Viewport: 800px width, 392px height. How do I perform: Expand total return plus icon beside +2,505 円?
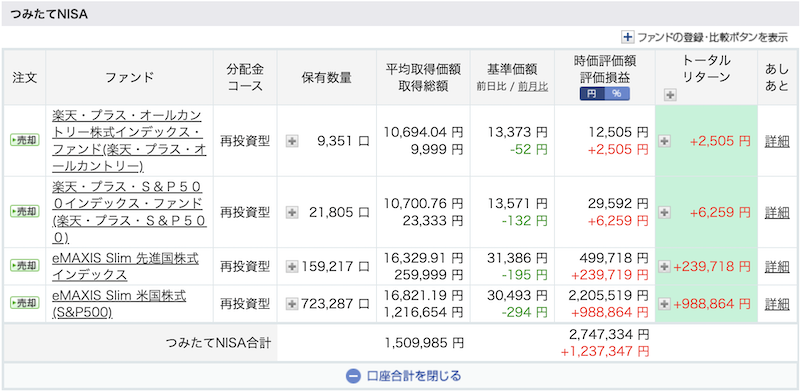[x=664, y=141]
